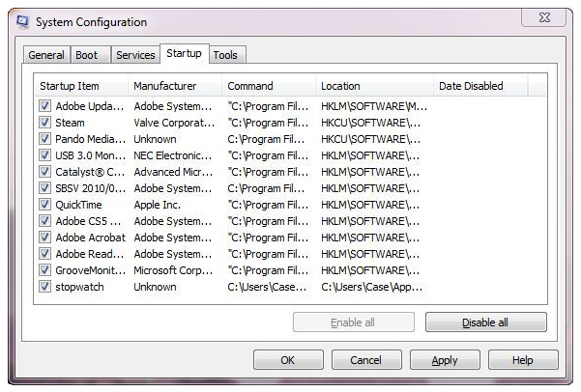This screenshot has height=392, width=581.
Task: Uncheck the GrooveMonit... checkbox
Action: (44, 270)
